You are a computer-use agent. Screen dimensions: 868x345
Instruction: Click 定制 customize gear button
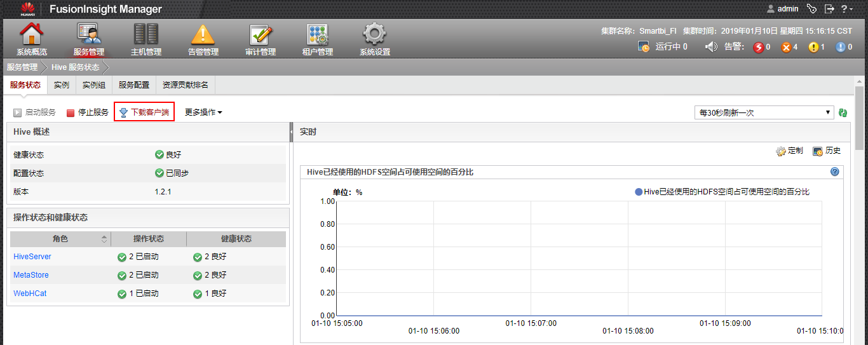[789, 151]
